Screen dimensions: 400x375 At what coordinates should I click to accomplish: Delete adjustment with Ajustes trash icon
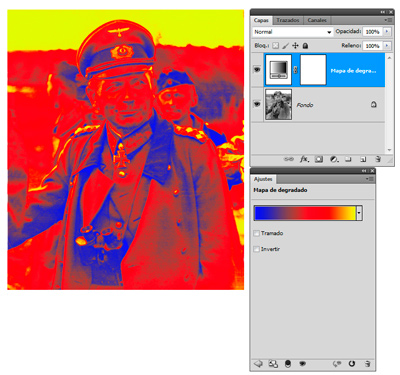367,364
